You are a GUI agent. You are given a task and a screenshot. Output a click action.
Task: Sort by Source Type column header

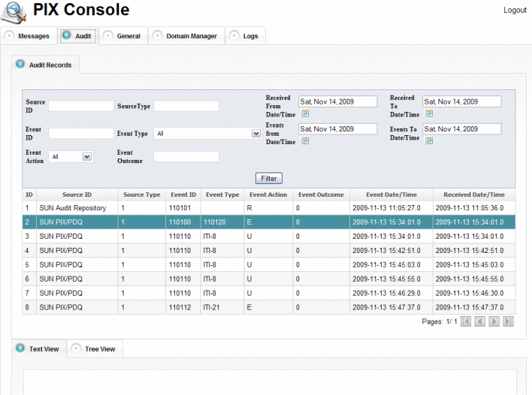142,194
